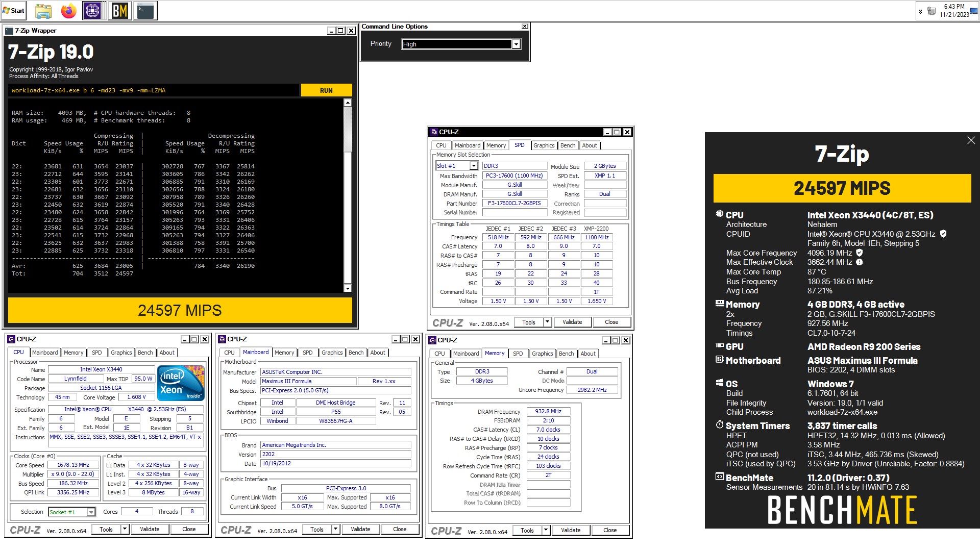The height and width of the screenshot is (551, 980).
Task: Open the Tools dropdown arrow in SPD window
Action: click(547, 322)
